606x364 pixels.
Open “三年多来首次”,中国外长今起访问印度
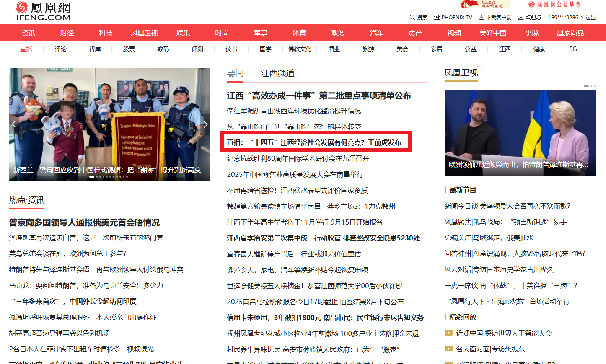click(74, 301)
